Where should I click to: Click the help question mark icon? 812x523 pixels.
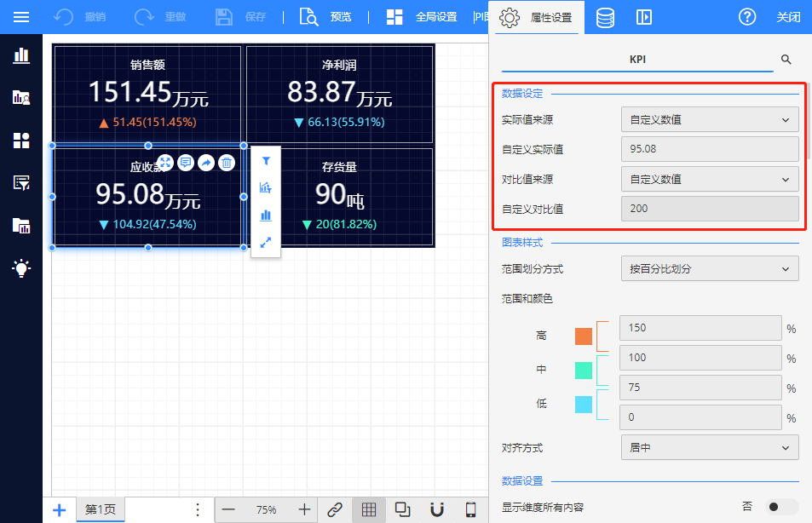click(747, 17)
